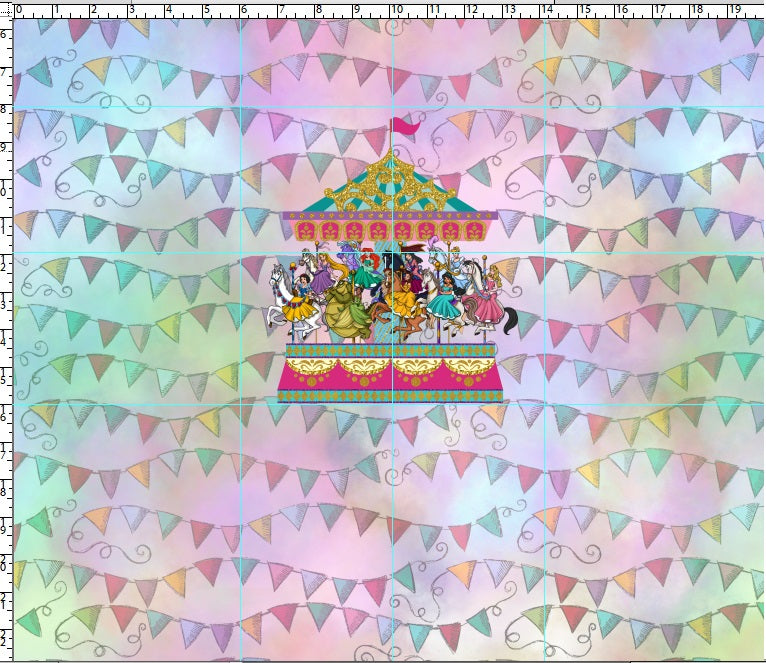Click the 6 mark on the horizontal ruler
The width and height of the screenshot is (766, 663).
point(243,10)
